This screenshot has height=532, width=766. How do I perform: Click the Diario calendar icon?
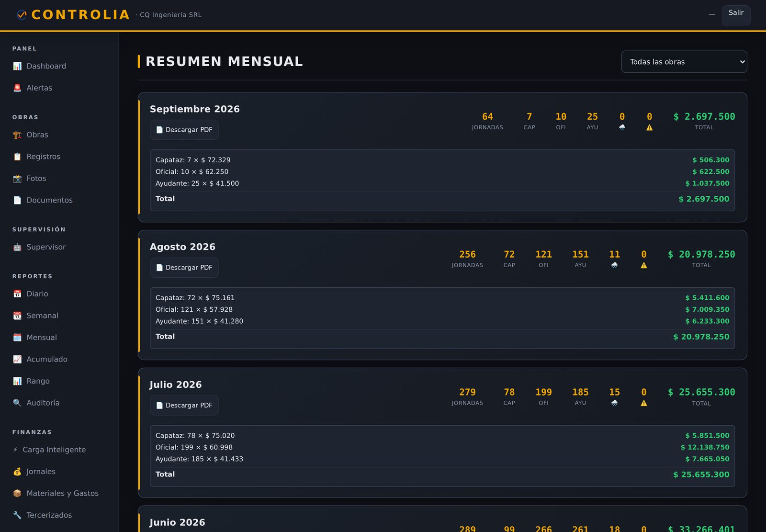pos(17,294)
